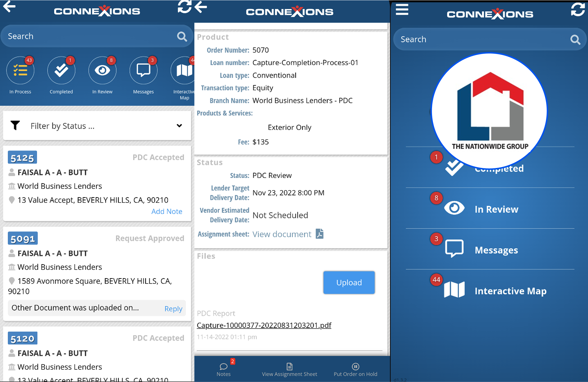This screenshot has width=588, height=382.
Task: Open View Assignment Sheet in bottom bar
Action: coord(289,370)
